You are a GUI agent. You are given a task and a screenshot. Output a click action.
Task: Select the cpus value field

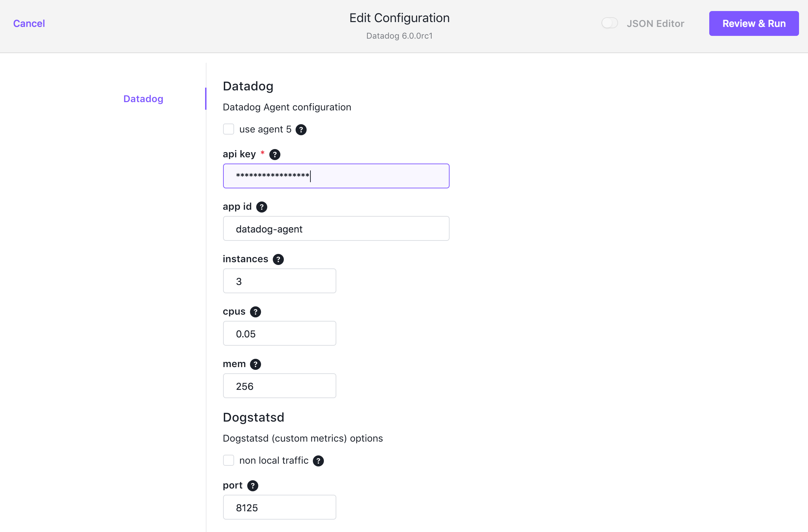279,333
